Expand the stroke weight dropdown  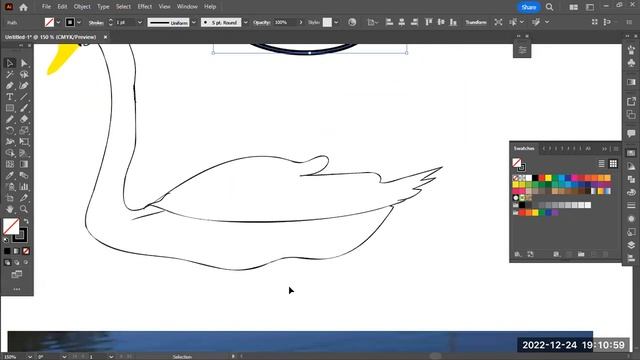point(140,22)
